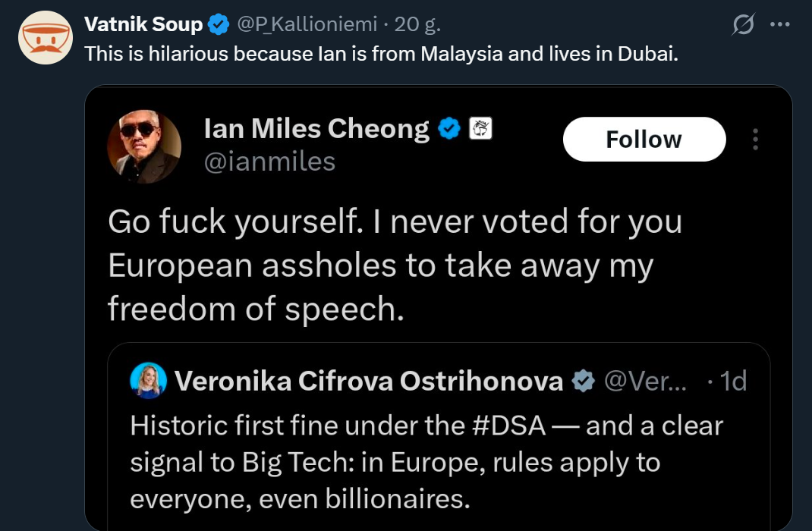Open the @P_Kallioniemi handle
812x531 pixels.
(x=307, y=24)
